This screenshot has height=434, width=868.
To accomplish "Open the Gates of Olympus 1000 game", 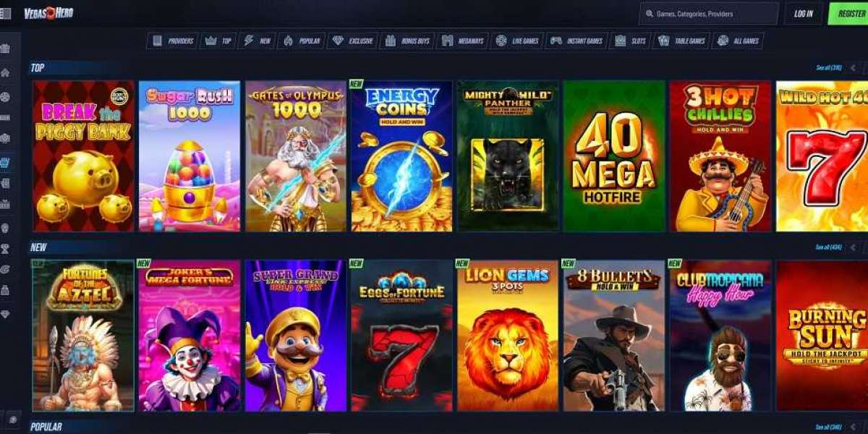I will (296, 156).
